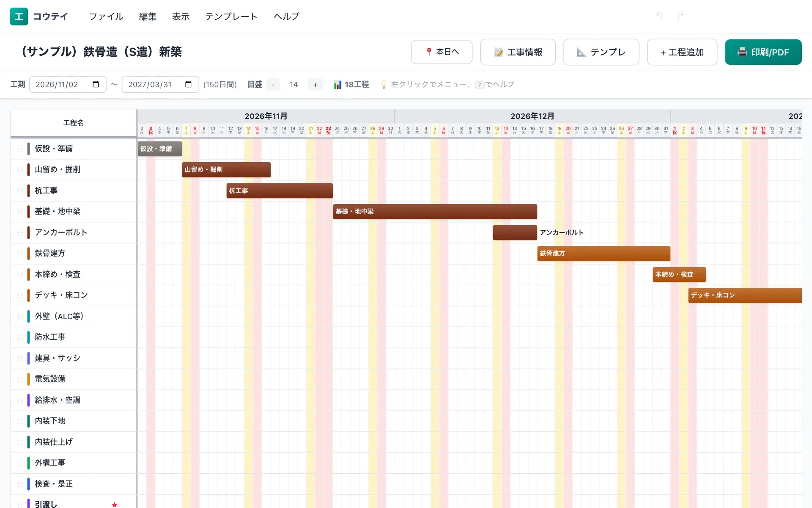Click the drag handle for 防水工事 row
This screenshot has width=812, height=508.
click(x=20, y=337)
